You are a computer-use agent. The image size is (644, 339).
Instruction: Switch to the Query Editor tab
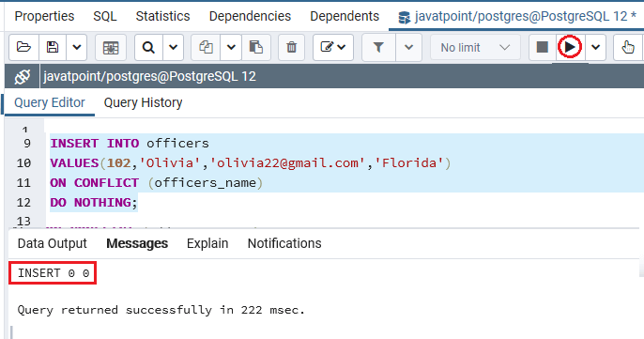coord(50,102)
